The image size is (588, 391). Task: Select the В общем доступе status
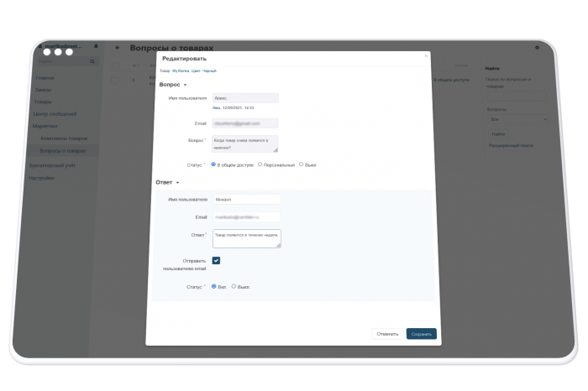tap(213, 164)
